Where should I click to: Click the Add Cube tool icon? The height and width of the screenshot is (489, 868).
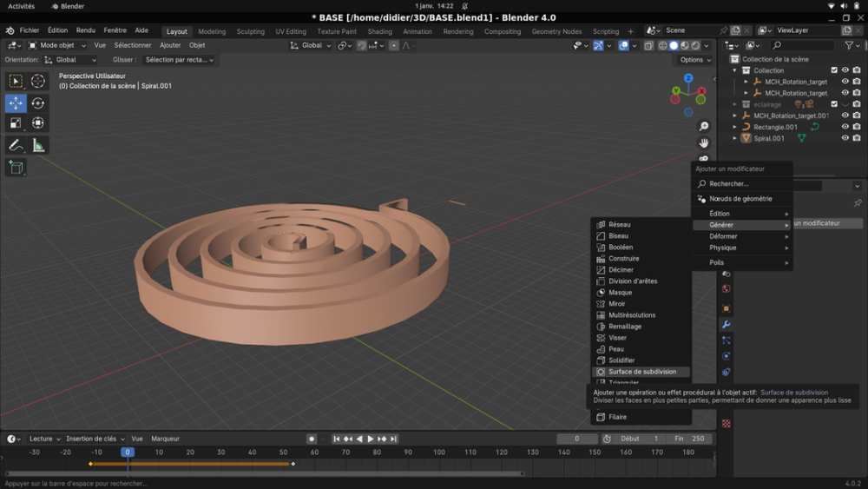(16, 168)
